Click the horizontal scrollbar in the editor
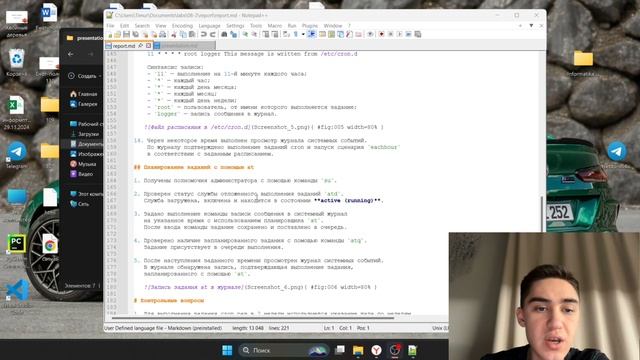Viewport: 640px width, 360px height. pyautogui.click(x=253, y=318)
